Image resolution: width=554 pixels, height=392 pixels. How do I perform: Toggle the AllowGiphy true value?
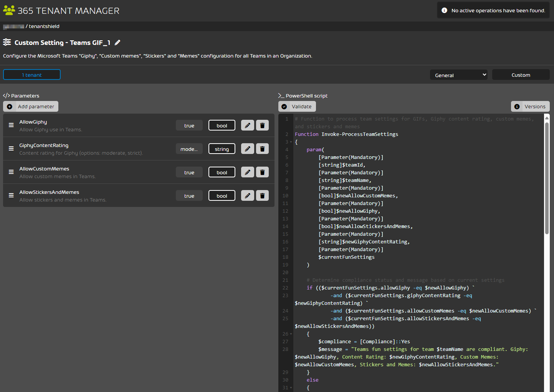189,125
